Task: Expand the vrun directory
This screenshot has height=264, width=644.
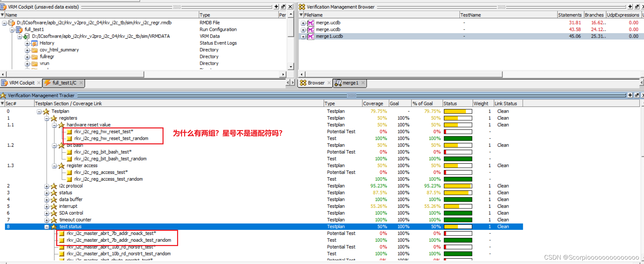Action: (x=27, y=64)
